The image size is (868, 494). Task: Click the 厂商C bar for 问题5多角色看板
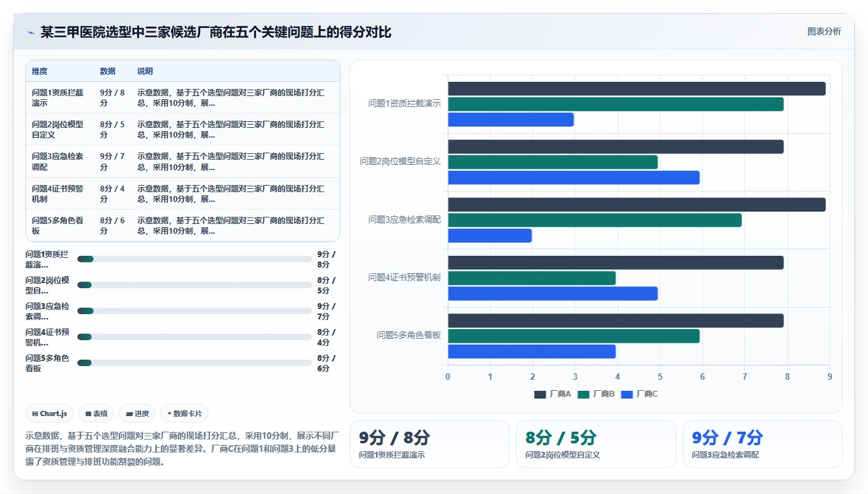coord(531,352)
